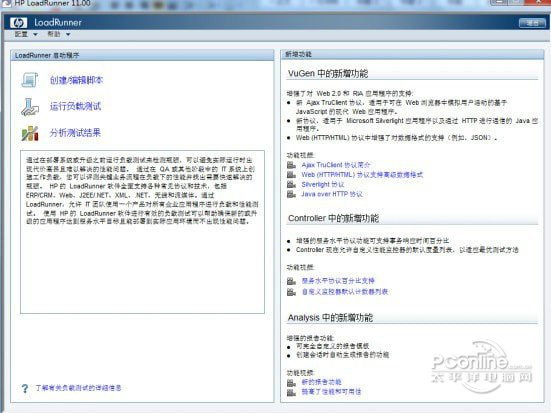Click video icon beside 提高了性能和可用性

[x=291, y=392]
